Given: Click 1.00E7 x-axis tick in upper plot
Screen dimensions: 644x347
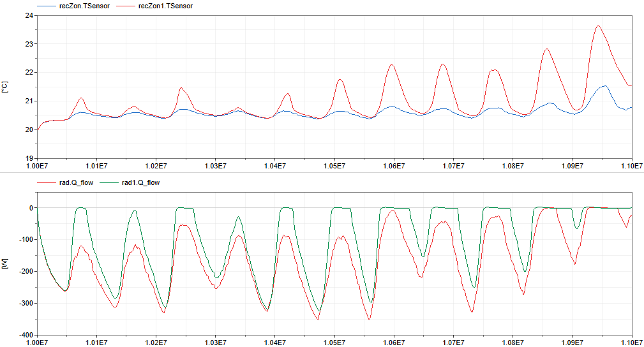Looking at the screenshot, I should (38, 166).
